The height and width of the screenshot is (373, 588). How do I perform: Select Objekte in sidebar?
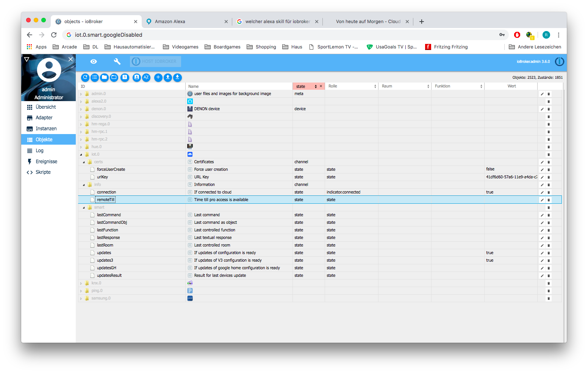48,140
